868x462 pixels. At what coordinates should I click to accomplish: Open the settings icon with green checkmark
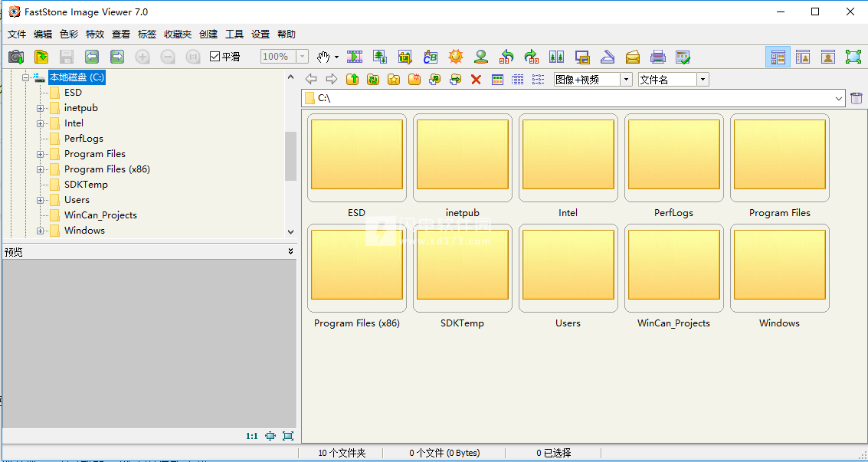683,57
